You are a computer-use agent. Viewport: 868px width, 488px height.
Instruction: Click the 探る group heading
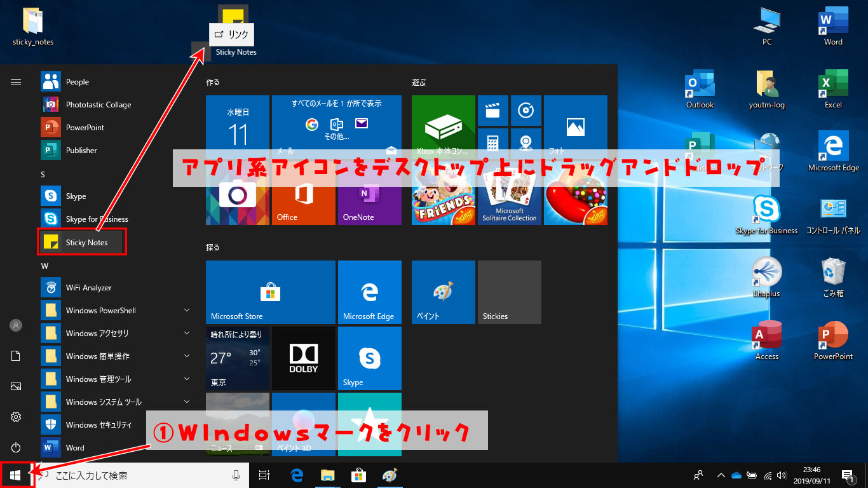pos(213,247)
